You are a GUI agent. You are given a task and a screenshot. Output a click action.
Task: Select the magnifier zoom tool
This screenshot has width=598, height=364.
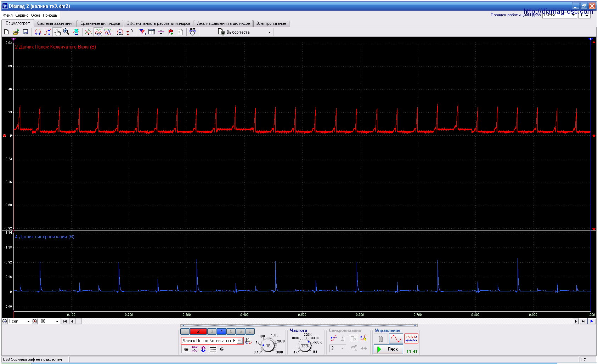(x=66, y=32)
